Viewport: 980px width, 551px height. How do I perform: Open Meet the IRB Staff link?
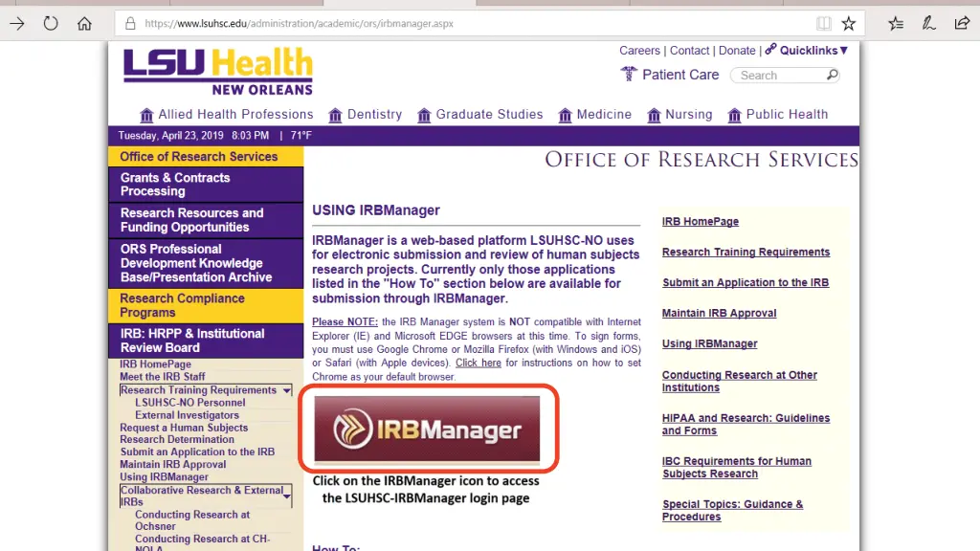click(x=163, y=377)
